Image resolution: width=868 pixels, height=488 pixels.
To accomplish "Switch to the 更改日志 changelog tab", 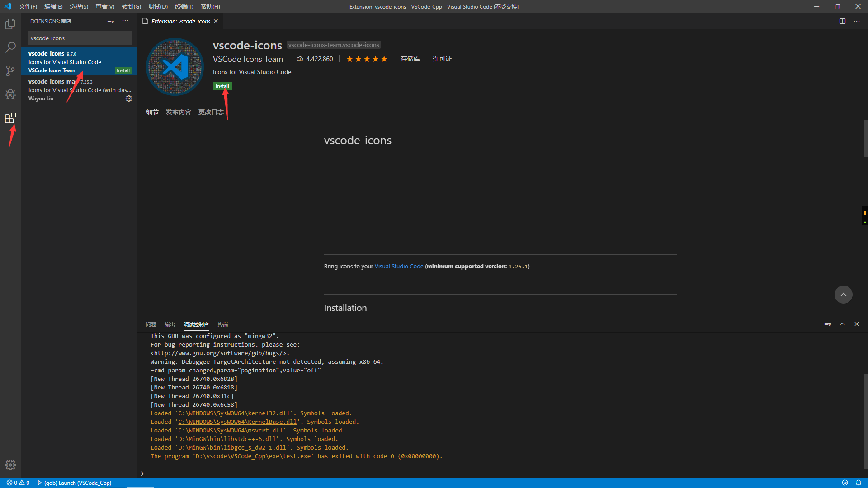I will click(211, 112).
